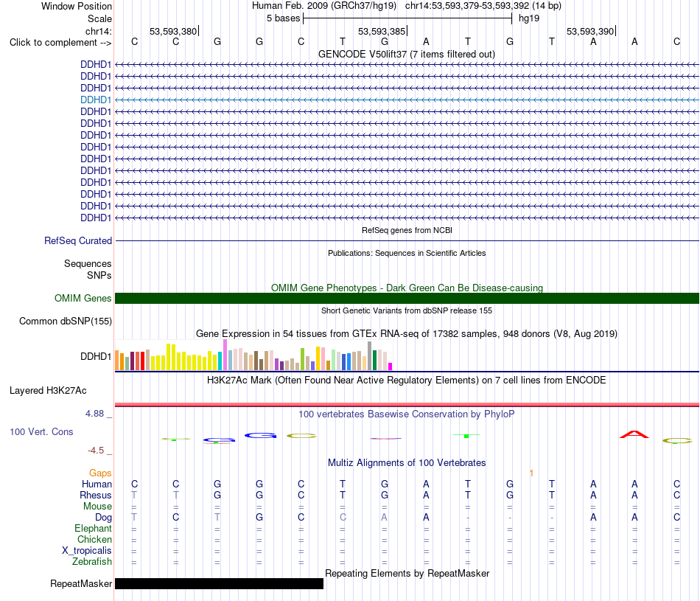Click the RepeatMasker track label
This screenshot has width=700, height=601.
tap(81, 583)
